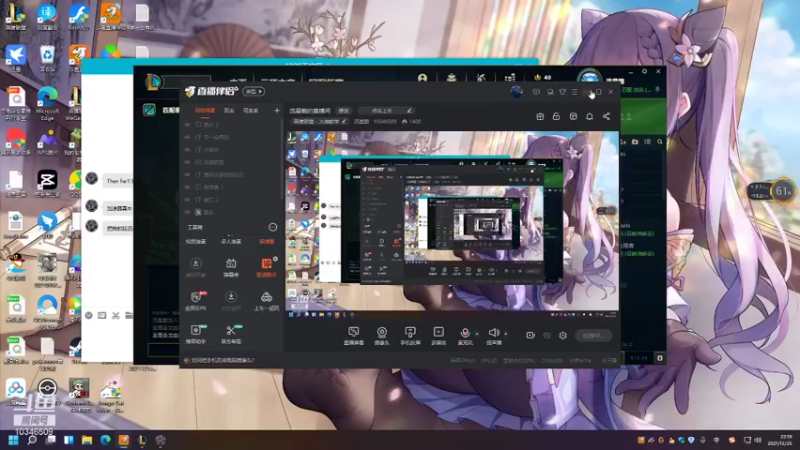Add a multimedia source (多媒体)
This screenshot has width=800, height=450.
(438, 336)
